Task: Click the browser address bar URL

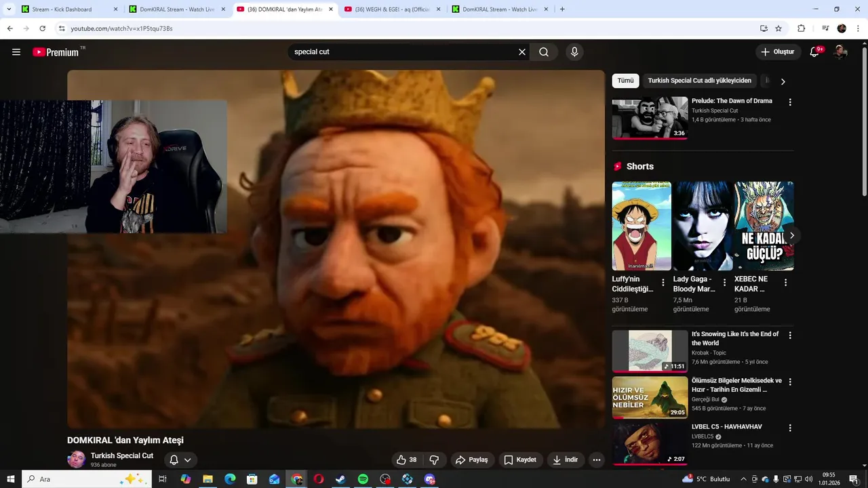Action: [122, 28]
